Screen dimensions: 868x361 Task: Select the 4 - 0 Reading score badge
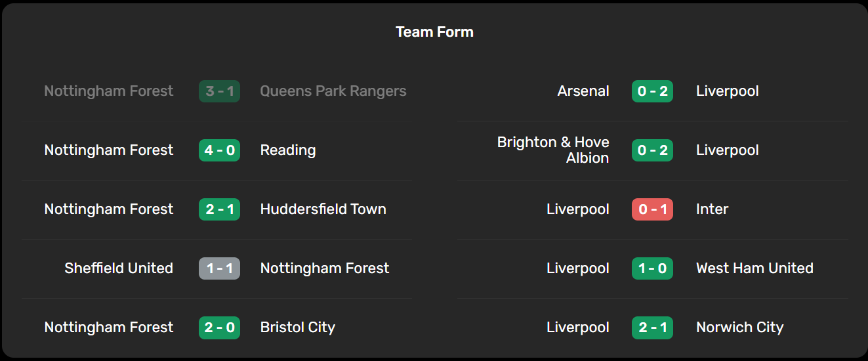point(219,150)
